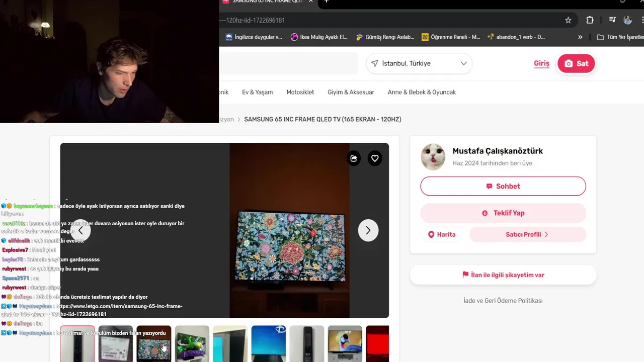Select ninth thumbnail with red screen

click(x=377, y=344)
